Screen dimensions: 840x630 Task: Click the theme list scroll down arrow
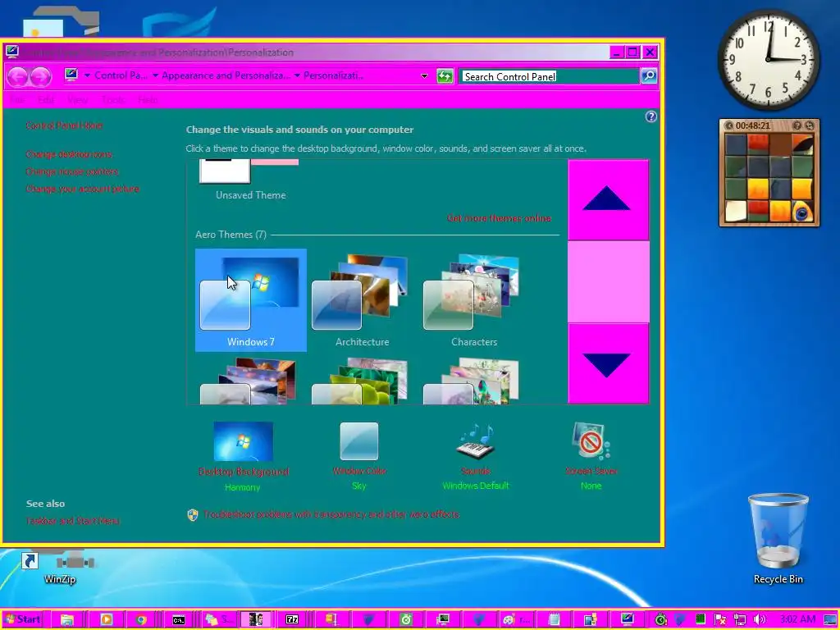pyautogui.click(x=608, y=363)
